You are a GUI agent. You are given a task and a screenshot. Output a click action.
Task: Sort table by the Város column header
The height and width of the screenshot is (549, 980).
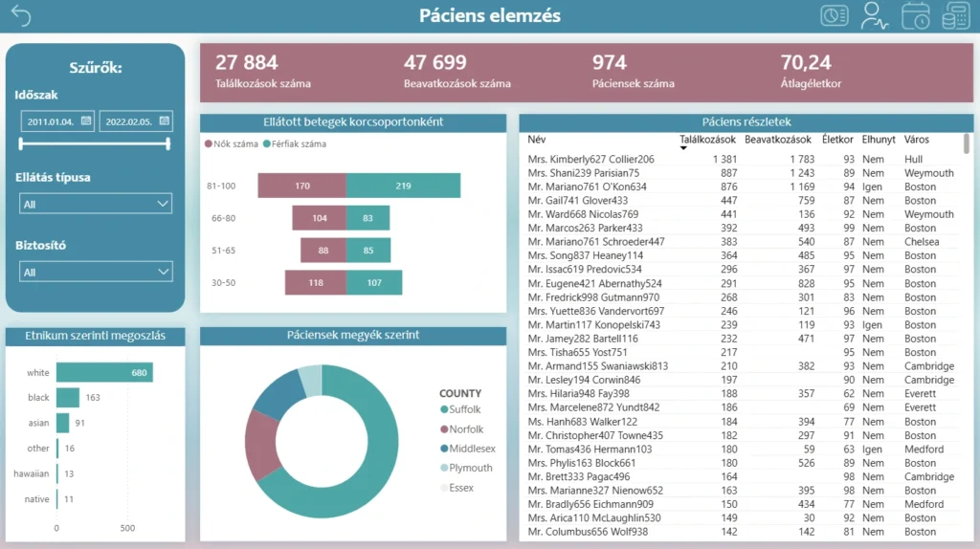click(916, 140)
